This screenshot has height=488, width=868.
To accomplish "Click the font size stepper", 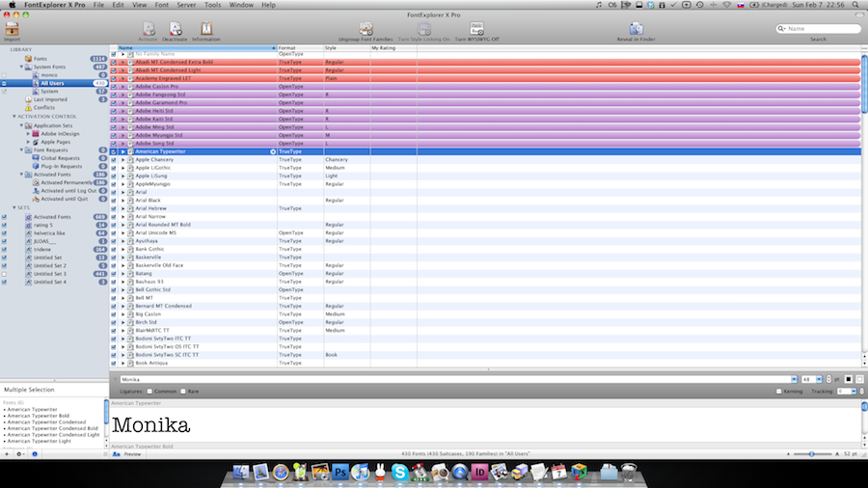I will [x=828, y=380].
